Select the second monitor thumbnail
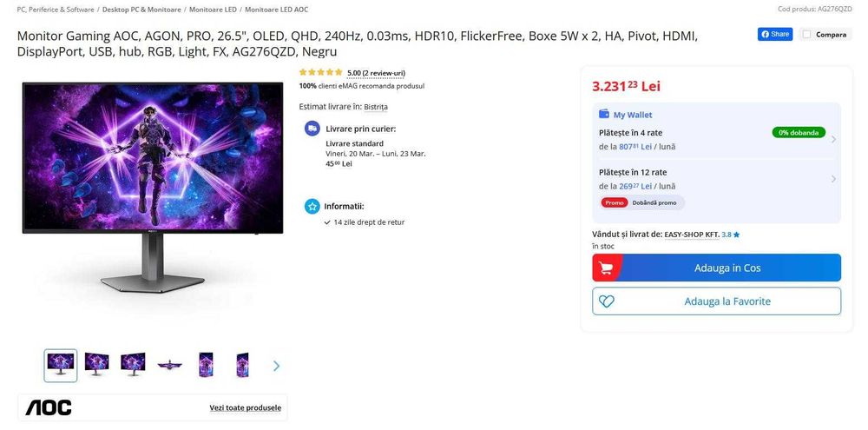 click(x=96, y=365)
